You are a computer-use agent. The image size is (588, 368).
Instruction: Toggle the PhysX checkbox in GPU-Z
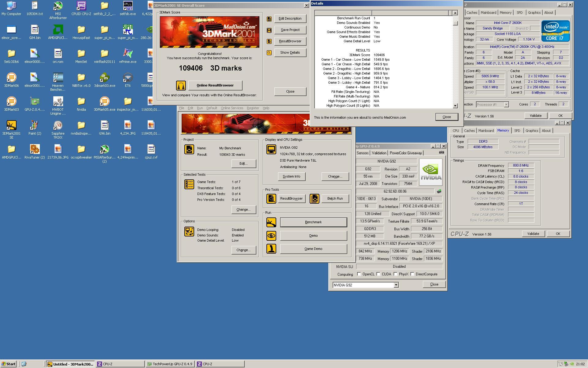point(396,274)
